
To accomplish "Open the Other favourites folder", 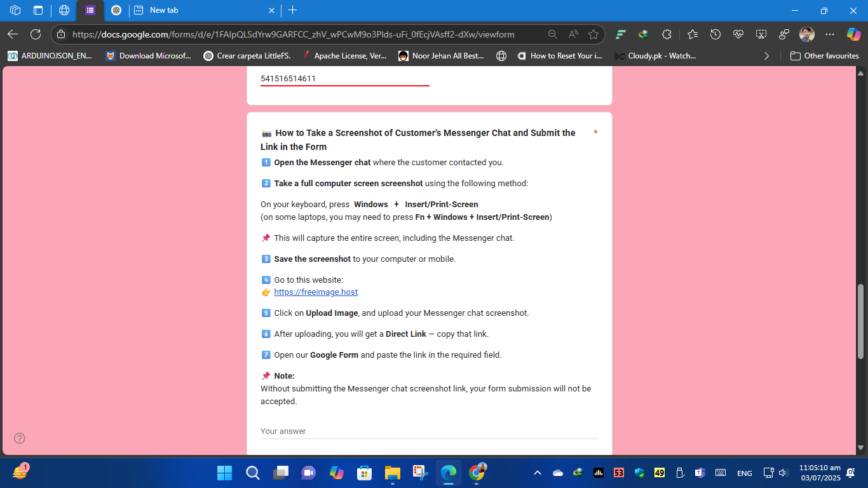I will (x=824, y=56).
